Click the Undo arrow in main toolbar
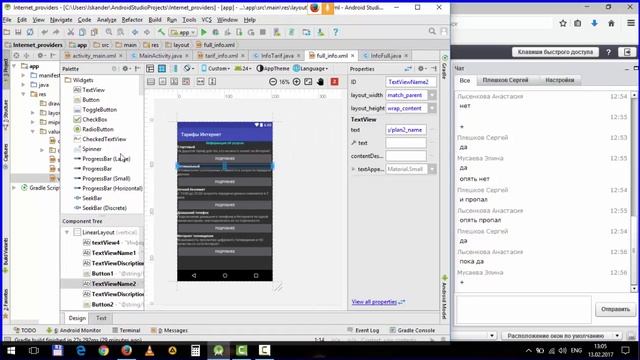The width and height of the screenshot is (640, 360). (x=44, y=32)
